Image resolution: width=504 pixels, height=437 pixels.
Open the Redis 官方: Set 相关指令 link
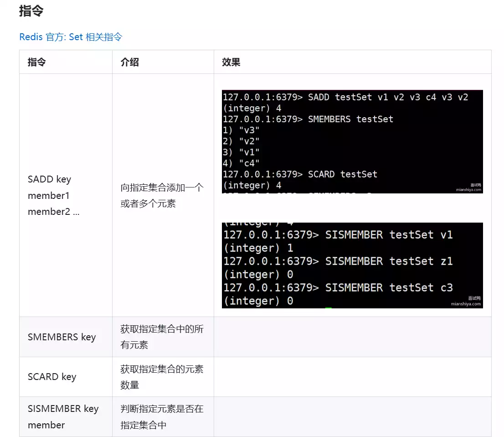coord(71,37)
